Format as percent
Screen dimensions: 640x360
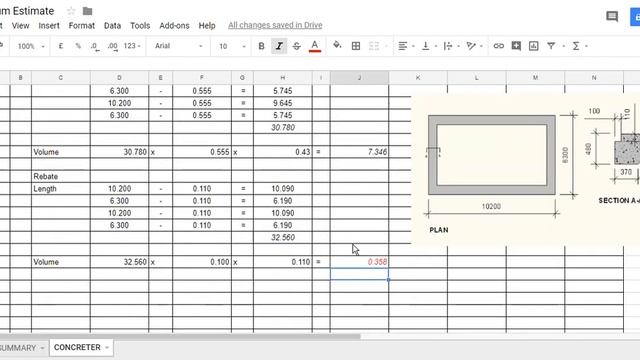point(78,46)
